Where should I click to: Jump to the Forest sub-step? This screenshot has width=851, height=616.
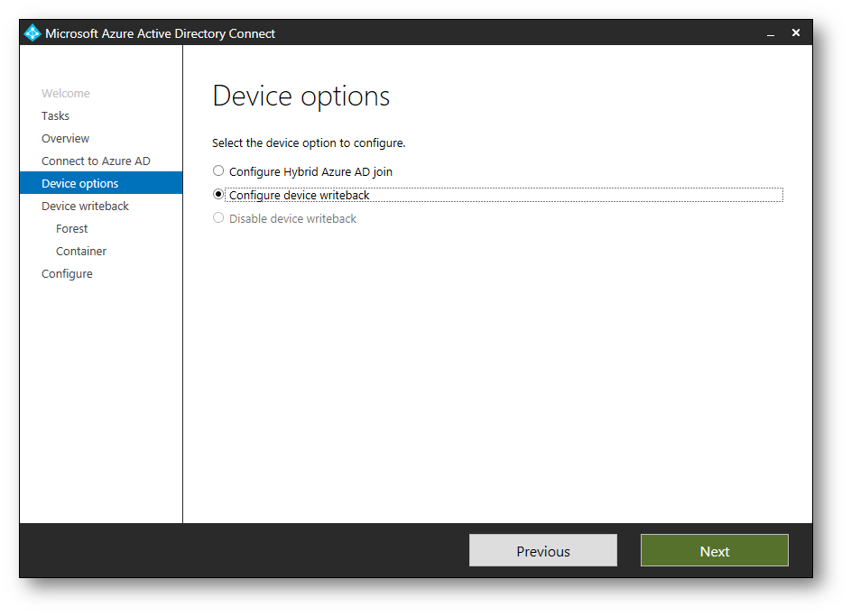coord(71,229)
